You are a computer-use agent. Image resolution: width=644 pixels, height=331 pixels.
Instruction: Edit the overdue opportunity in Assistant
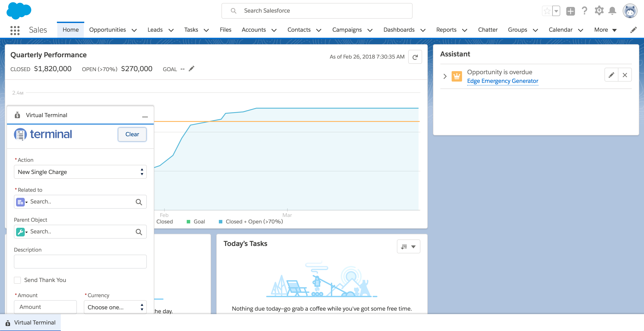tap(611, 75)
